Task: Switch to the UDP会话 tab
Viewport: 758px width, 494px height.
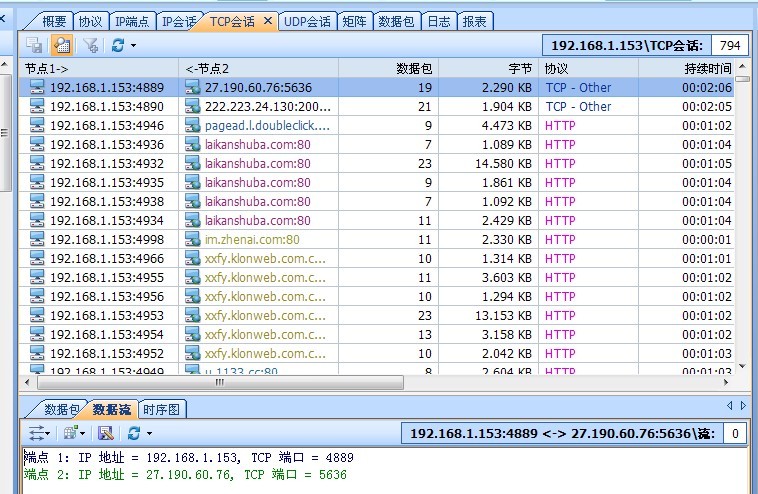Action: [309, 21]
